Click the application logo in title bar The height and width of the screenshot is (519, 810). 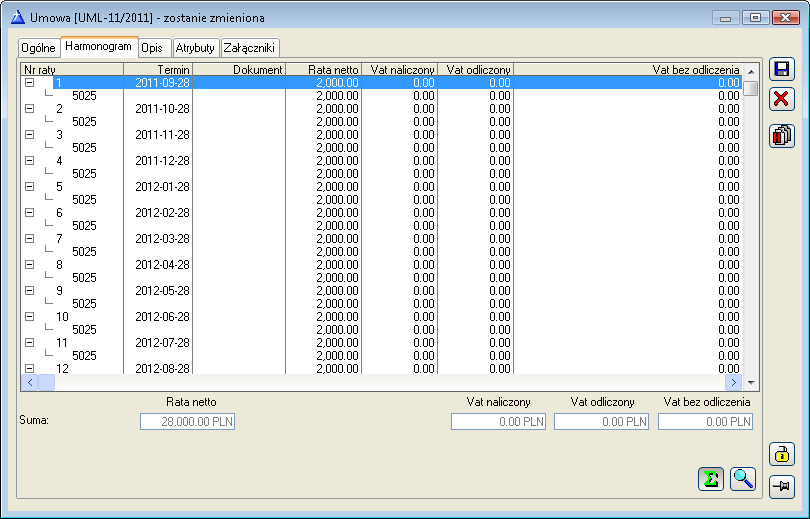(x=18, y=18)
